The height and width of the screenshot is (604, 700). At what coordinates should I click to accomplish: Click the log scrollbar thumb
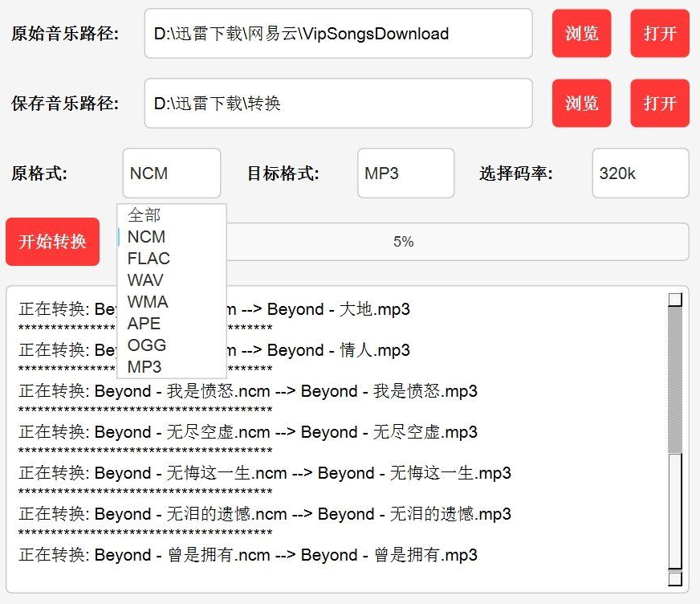[x=675, y=512]
